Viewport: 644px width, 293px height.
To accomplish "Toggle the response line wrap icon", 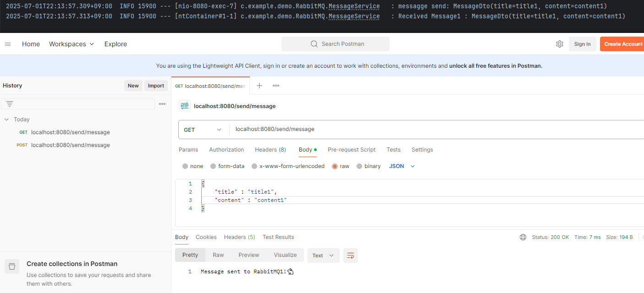I will 351,255.
